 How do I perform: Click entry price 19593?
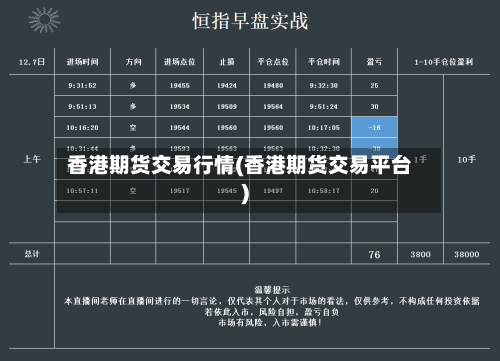180,149
